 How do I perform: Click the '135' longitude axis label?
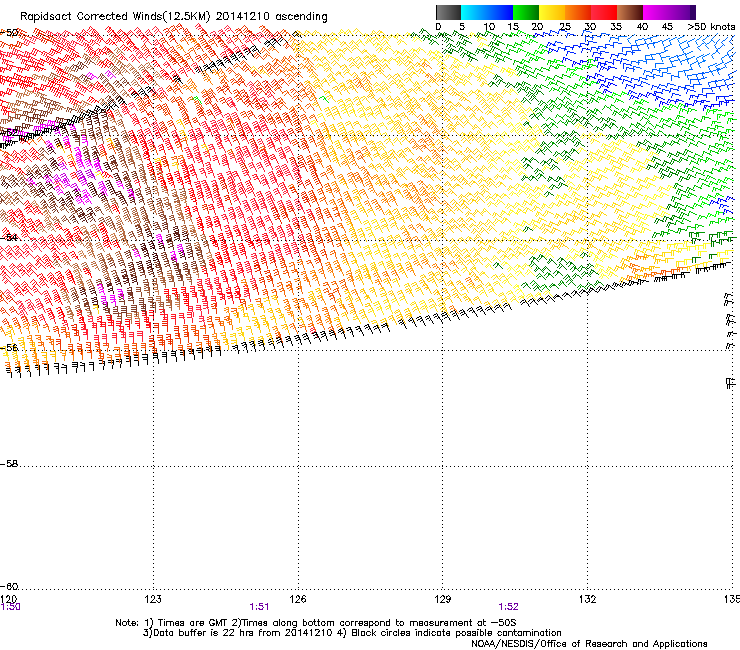(x=732, y=599)
